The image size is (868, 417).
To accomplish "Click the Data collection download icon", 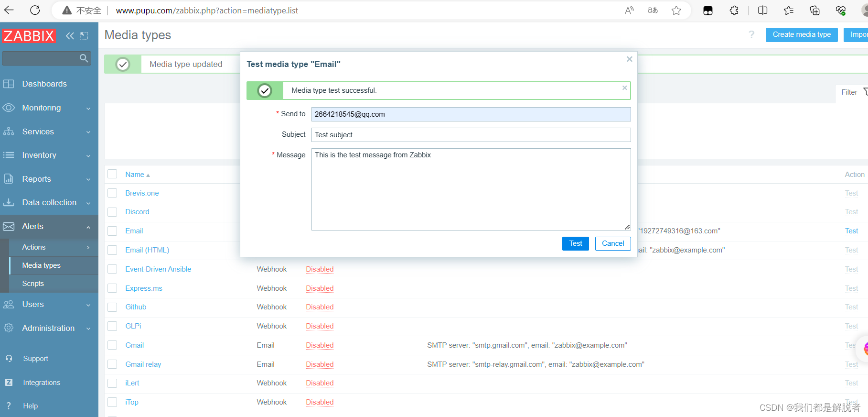I will pos(9,202).
